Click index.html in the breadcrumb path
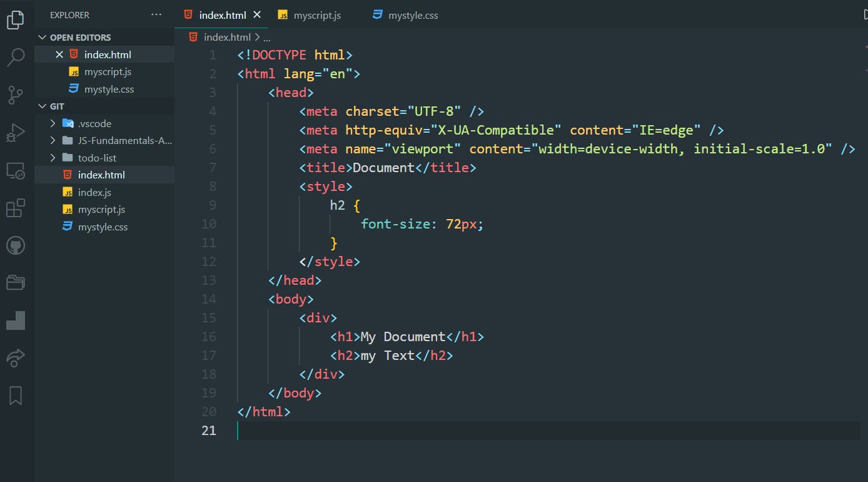The width and height of the screenshot is (868, 482). click(227, 37)
